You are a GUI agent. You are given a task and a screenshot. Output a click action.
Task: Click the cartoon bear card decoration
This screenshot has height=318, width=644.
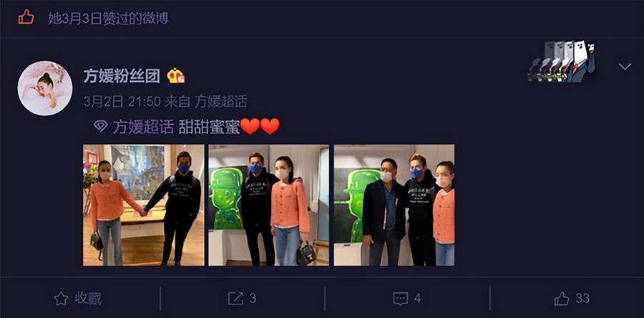(x=562, y=61)
